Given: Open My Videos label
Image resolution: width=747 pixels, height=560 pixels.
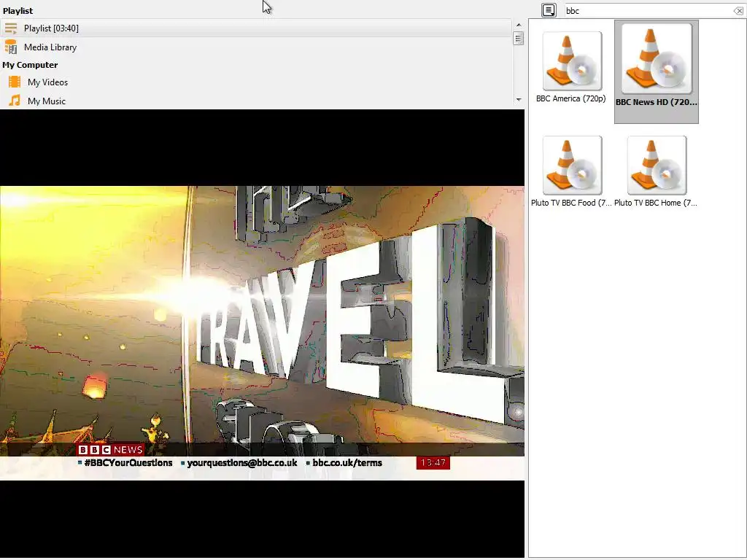Looking at the screenshot, I should click(x=47, y=82).
